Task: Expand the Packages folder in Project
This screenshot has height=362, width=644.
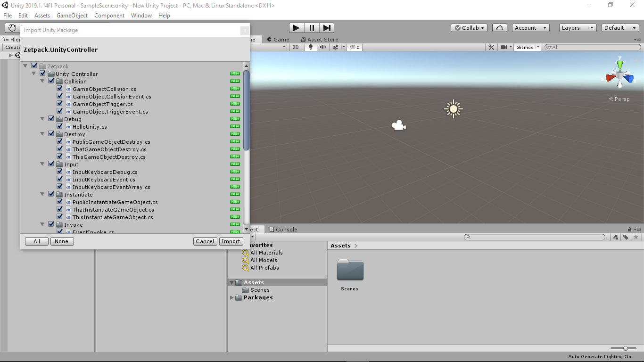Action: click(x=231, y=297)
